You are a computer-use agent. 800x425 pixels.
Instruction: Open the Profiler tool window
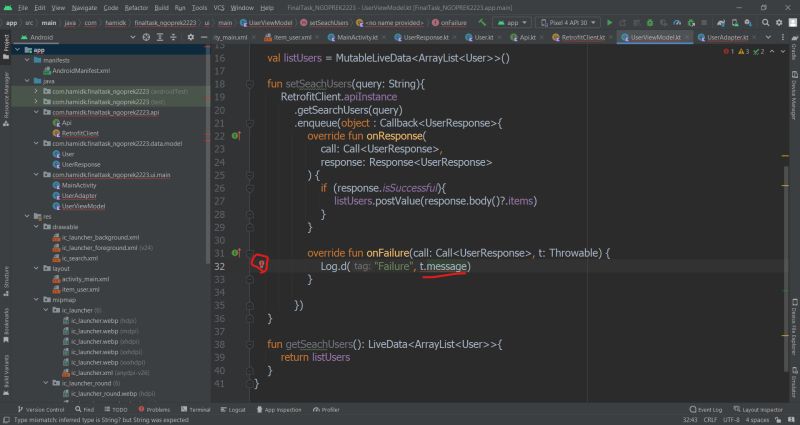(327, 410)
